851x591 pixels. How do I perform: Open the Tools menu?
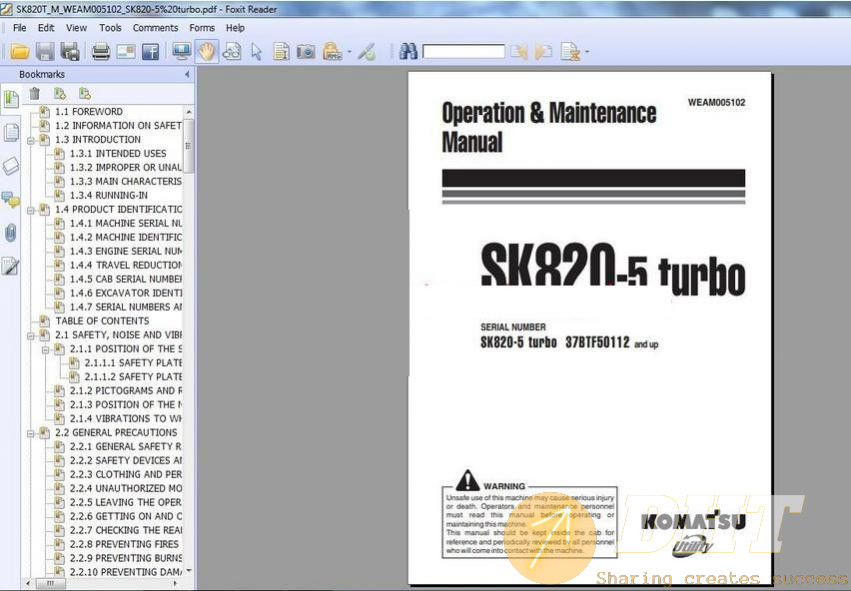click(110, 28)
